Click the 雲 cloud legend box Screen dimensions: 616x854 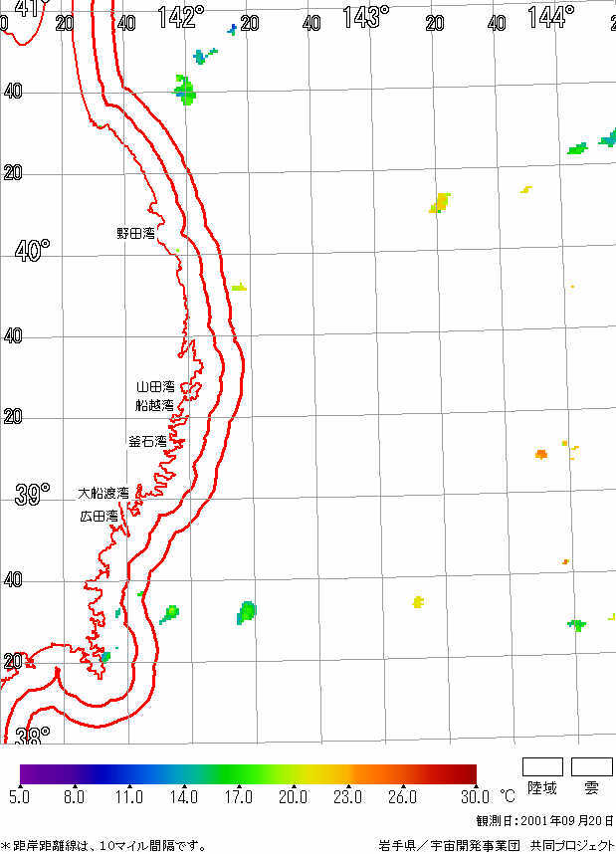point(591,766)
